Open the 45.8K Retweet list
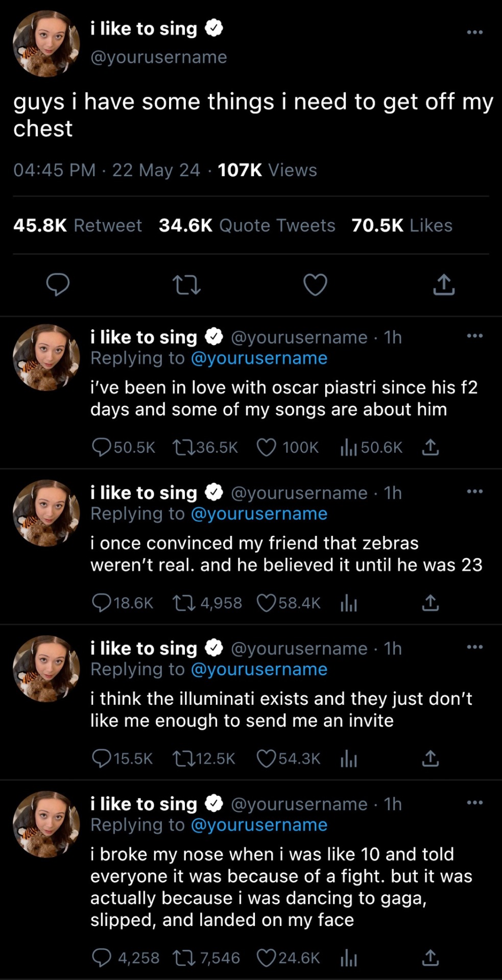 pos(78,226)
